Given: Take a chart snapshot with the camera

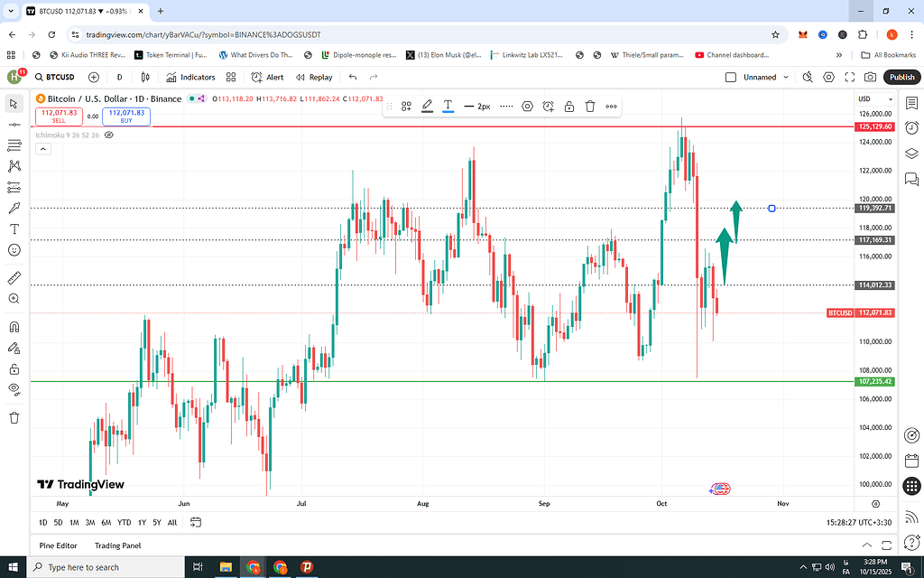Looking at the screenshot, I should click(x=870, y=78).
